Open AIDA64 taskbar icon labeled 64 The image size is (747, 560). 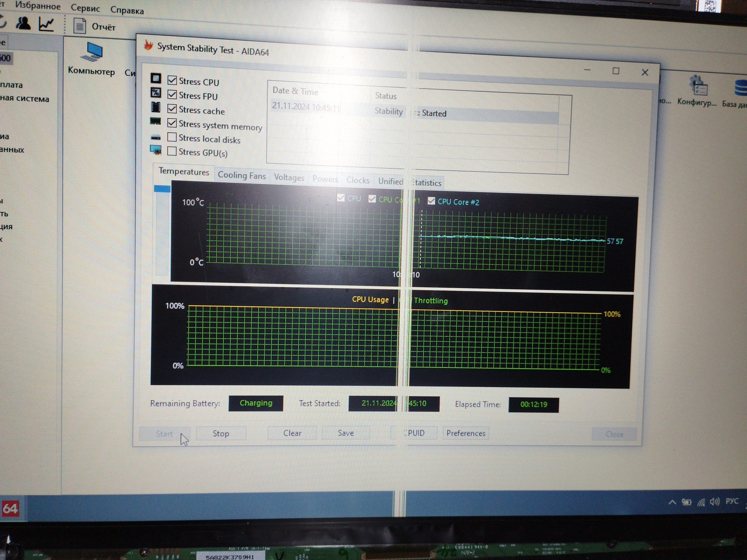point(10,509)
